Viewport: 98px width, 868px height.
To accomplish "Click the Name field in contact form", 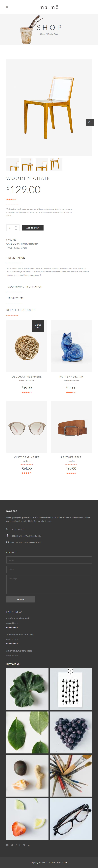I will (49, 560).
